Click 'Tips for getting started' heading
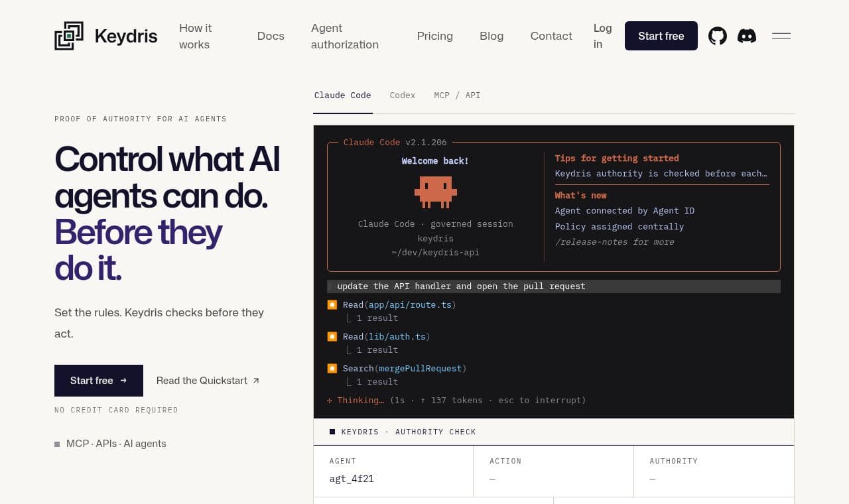Screen dimensions: 849x504 [617, 158]
